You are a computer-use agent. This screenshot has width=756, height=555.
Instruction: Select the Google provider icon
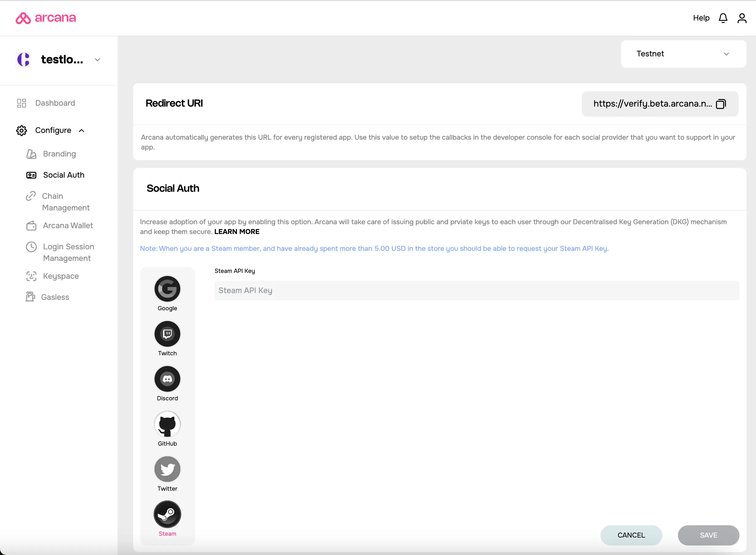click(167, 289)
